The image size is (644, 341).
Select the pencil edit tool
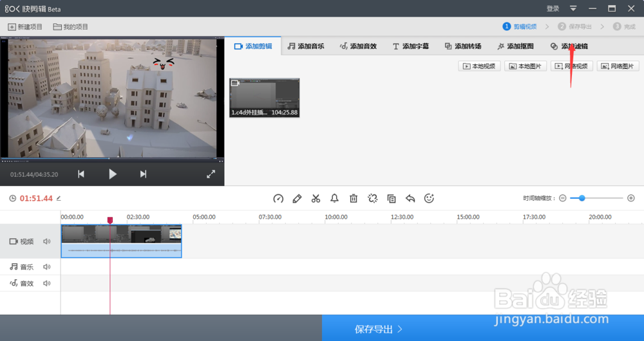click(297, 199)
